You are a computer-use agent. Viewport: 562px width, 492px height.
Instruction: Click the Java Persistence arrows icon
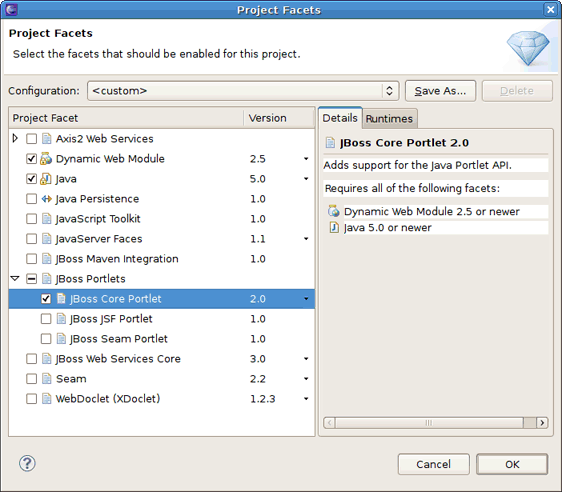47,199
